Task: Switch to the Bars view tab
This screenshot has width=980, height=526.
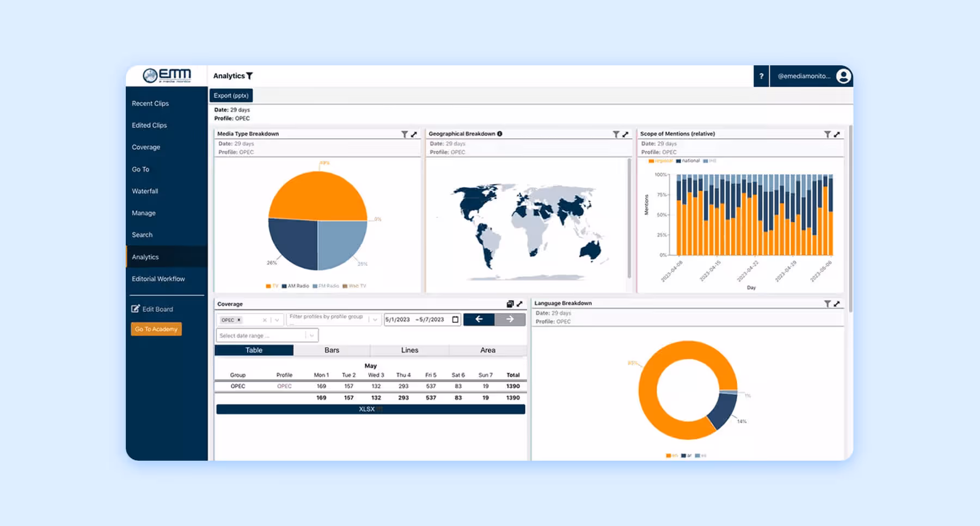Action: 332,350
